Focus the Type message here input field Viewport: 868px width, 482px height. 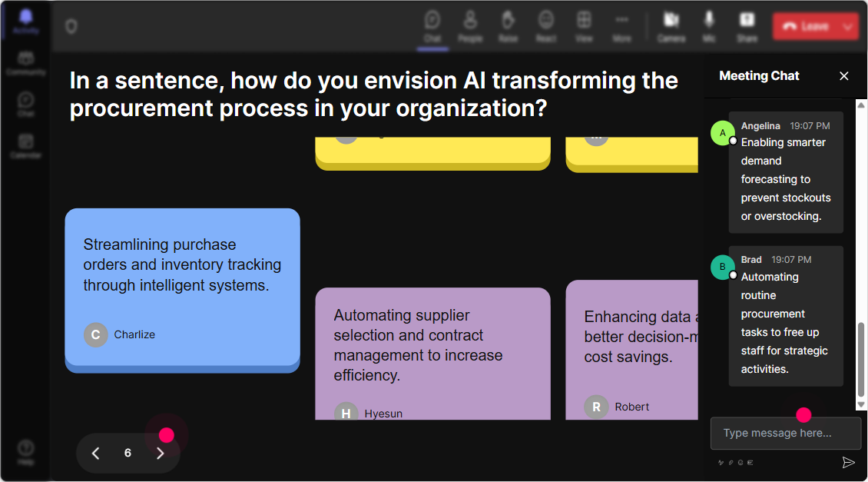pyautogui.click(x=786, y=434)
